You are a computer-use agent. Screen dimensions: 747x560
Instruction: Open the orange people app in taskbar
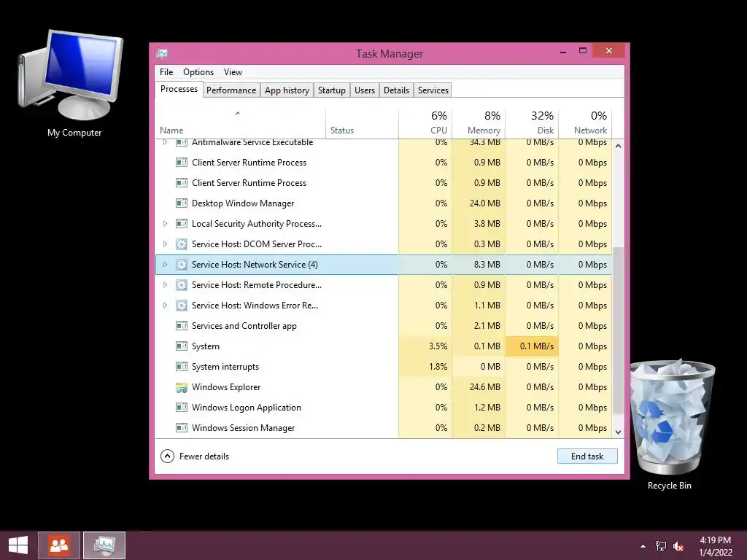coord(59,545)
